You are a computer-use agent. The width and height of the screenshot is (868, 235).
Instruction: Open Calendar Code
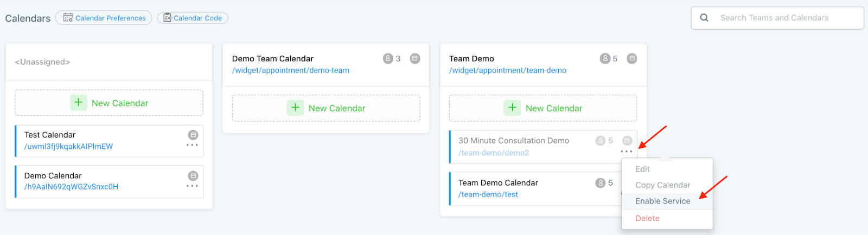click(x=193, y=18)
